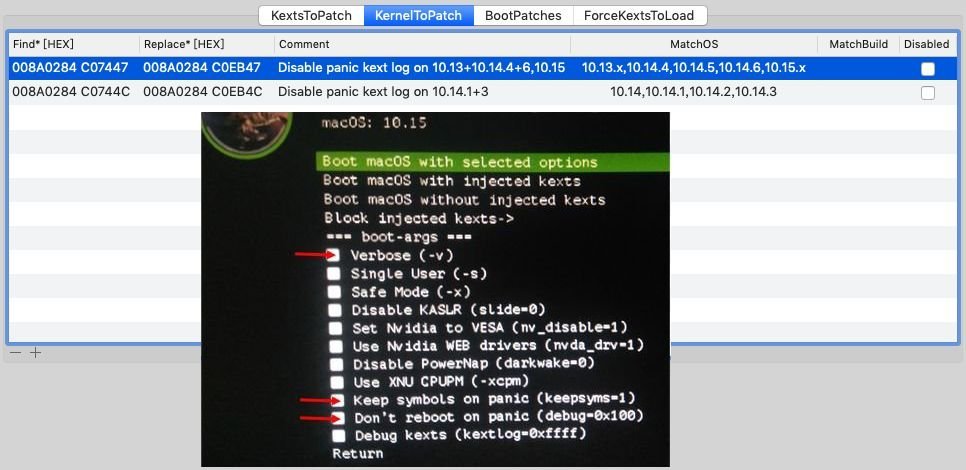Viewport: 966px width, 470px height.
Task: Choose 'Boot macOS with injected kexts'
Action: [x=452, y=181]
